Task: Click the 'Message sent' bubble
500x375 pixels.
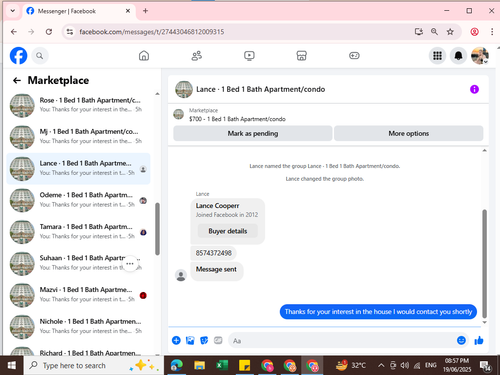Action: pos(216,270)
